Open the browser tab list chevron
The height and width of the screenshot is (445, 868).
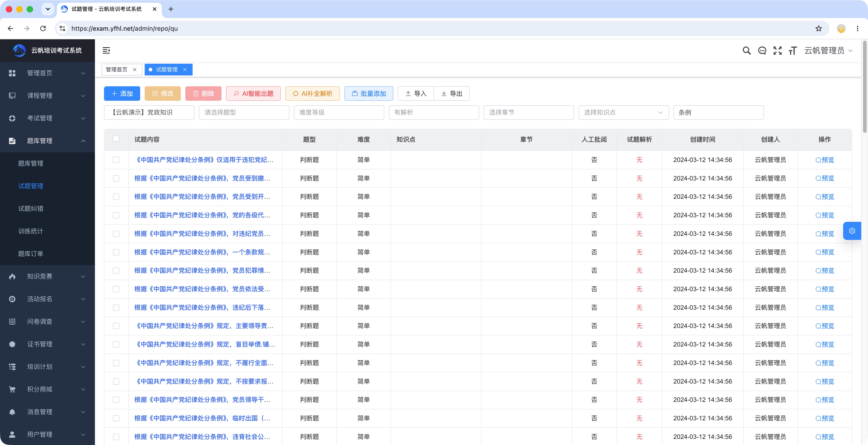point(48,9)
